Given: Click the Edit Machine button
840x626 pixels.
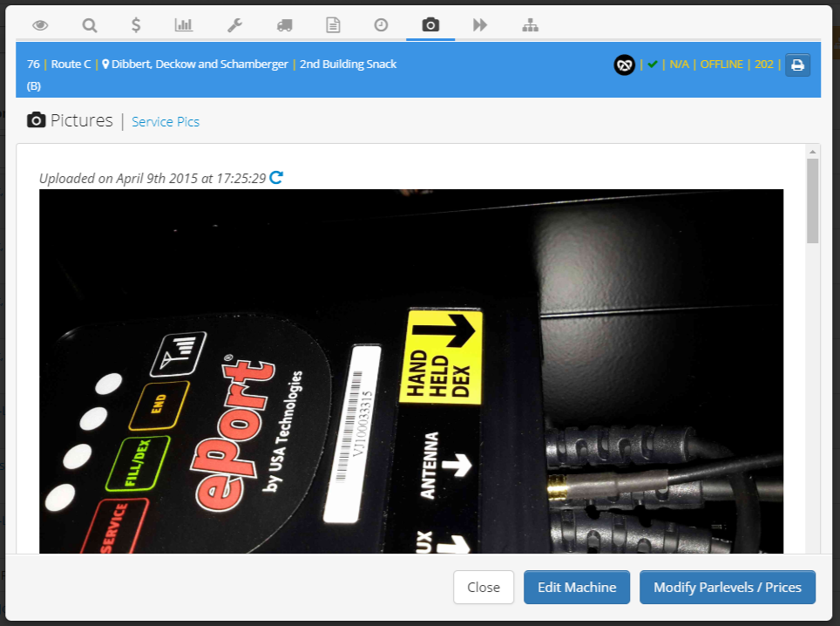Looking at the screenshot, I should 577,588.
